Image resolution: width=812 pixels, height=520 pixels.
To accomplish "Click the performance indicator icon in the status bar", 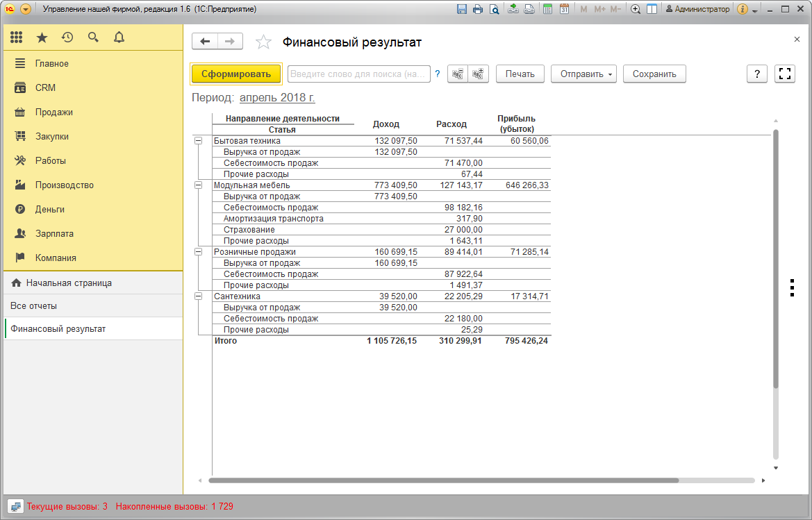I will coord(15,507).
